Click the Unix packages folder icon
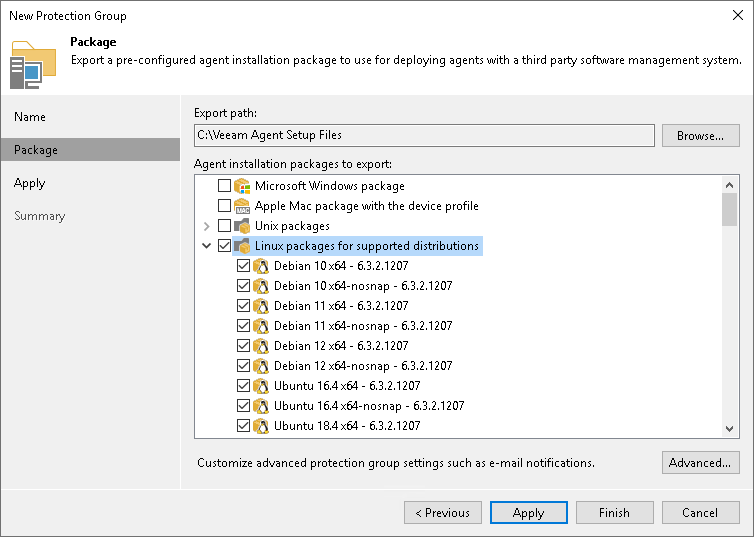The image size is (754, 537). coord(242,226)
